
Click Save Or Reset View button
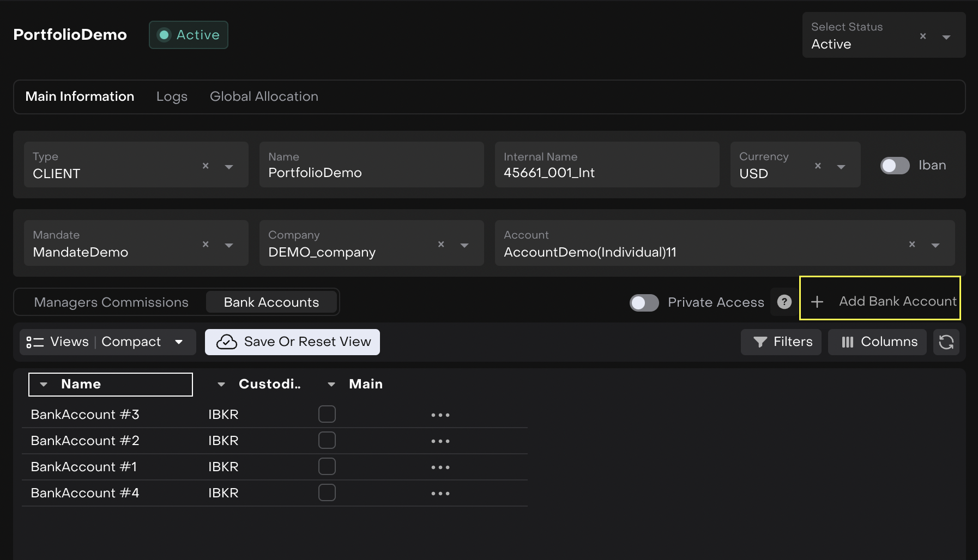click(292, 342)
